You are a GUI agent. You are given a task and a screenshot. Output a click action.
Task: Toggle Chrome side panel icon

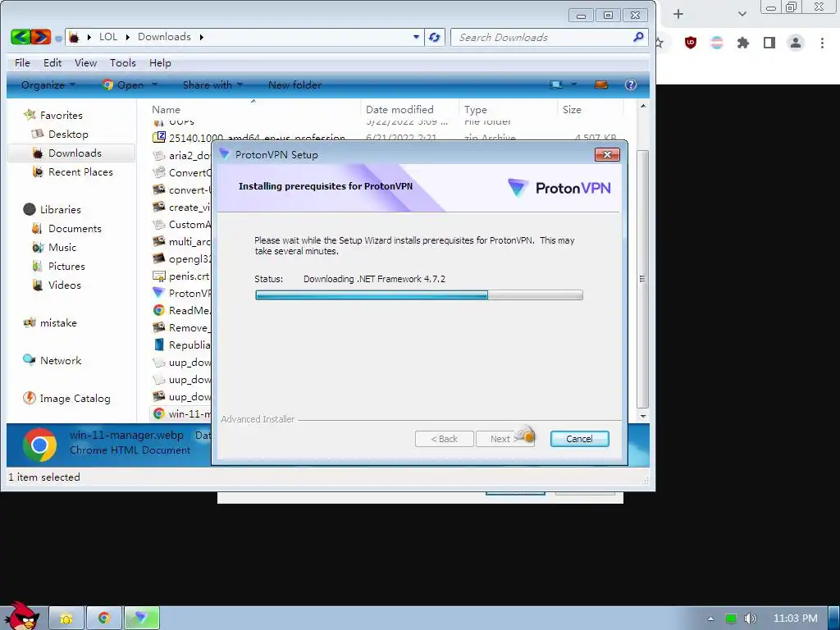coord(769,43)
